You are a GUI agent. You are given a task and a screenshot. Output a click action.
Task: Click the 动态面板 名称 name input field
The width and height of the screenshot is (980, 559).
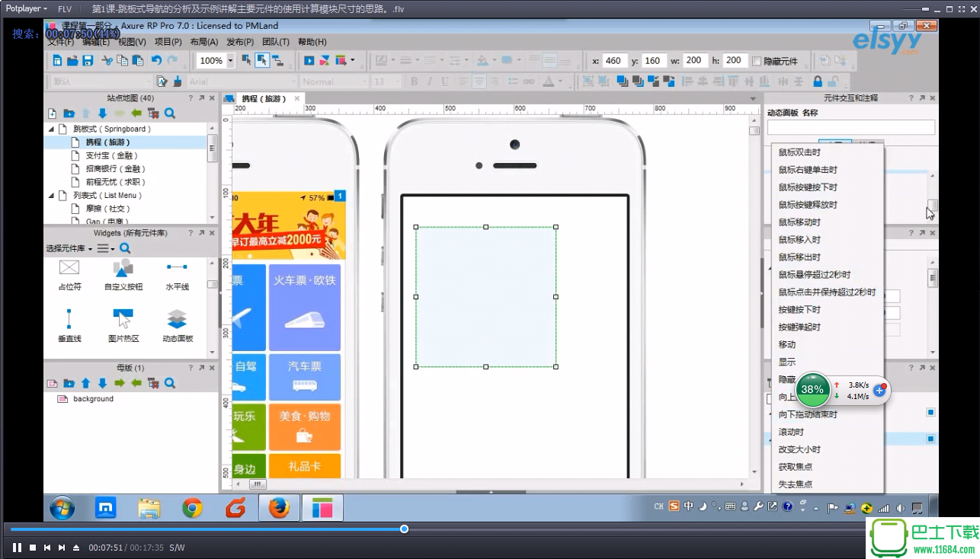coord(850,127)
